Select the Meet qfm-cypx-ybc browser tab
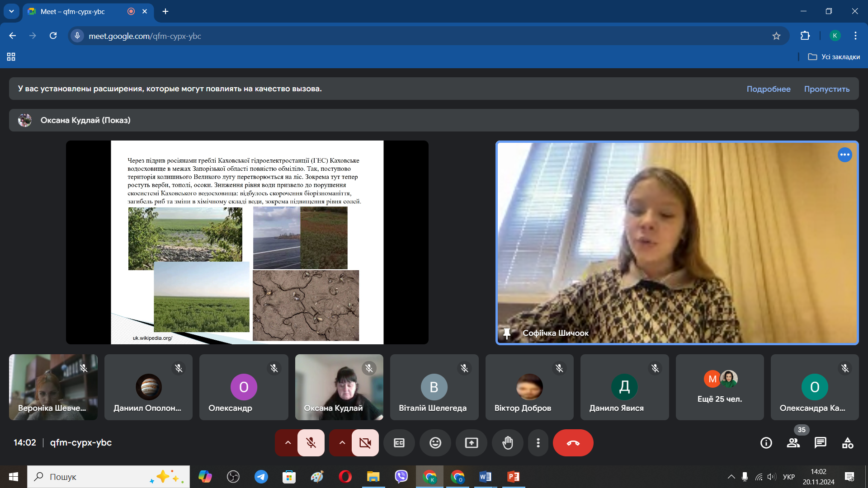This screenshot has width=868, height=488. 72,12
